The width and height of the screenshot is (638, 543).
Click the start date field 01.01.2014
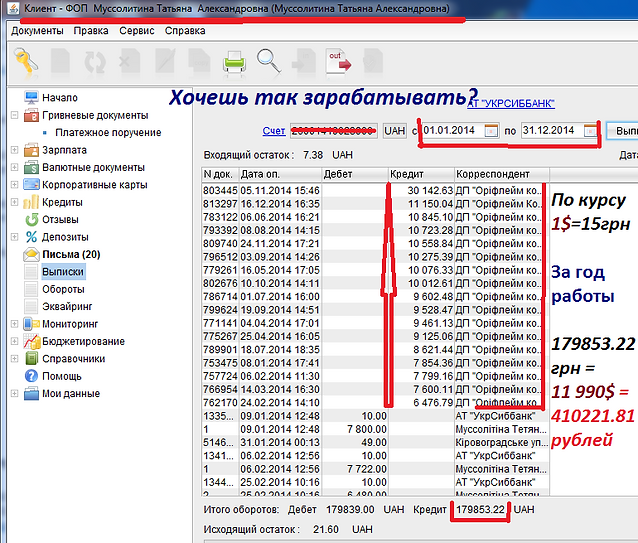pos(460,131)
